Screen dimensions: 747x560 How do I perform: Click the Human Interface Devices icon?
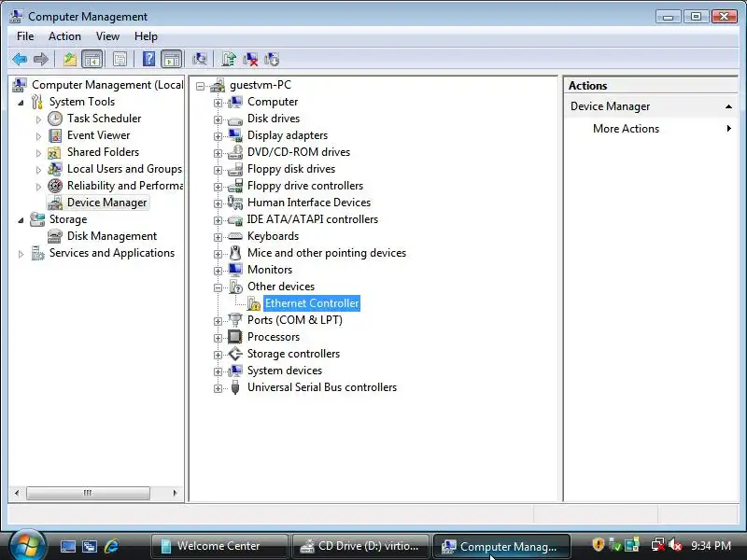(235, 203)
